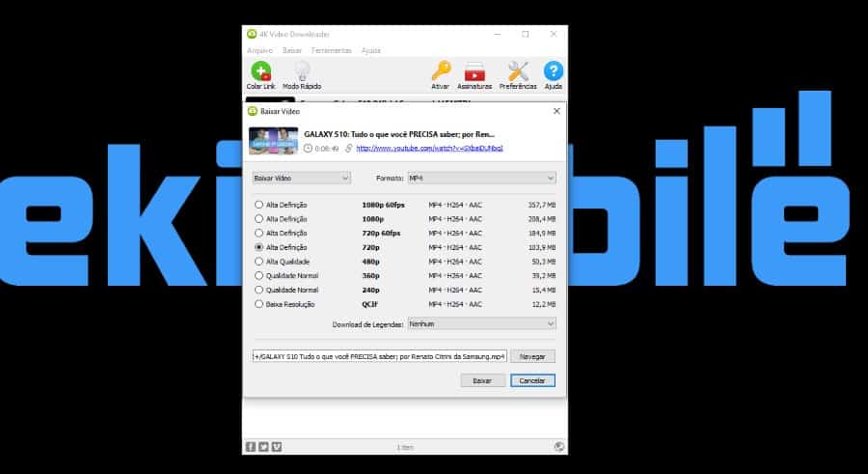This screenshot has width=868, height=474.
Task: Click the Vimeo icon in status bar
Action: click(x=277, y=447)
